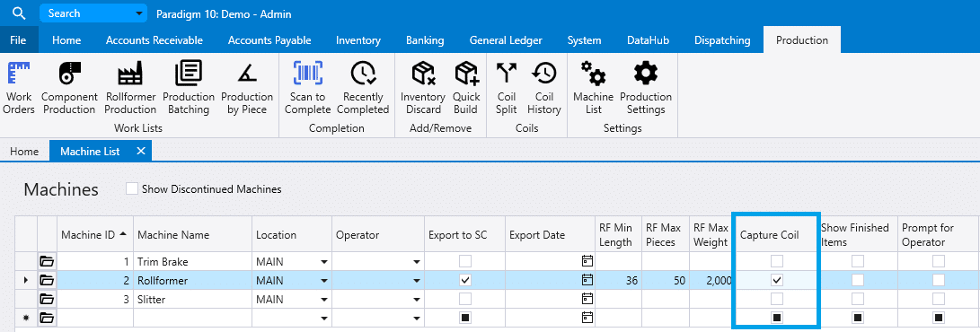View Recently Completed items
The height and width of the screenshot is (332, 980).
[363, 88]
